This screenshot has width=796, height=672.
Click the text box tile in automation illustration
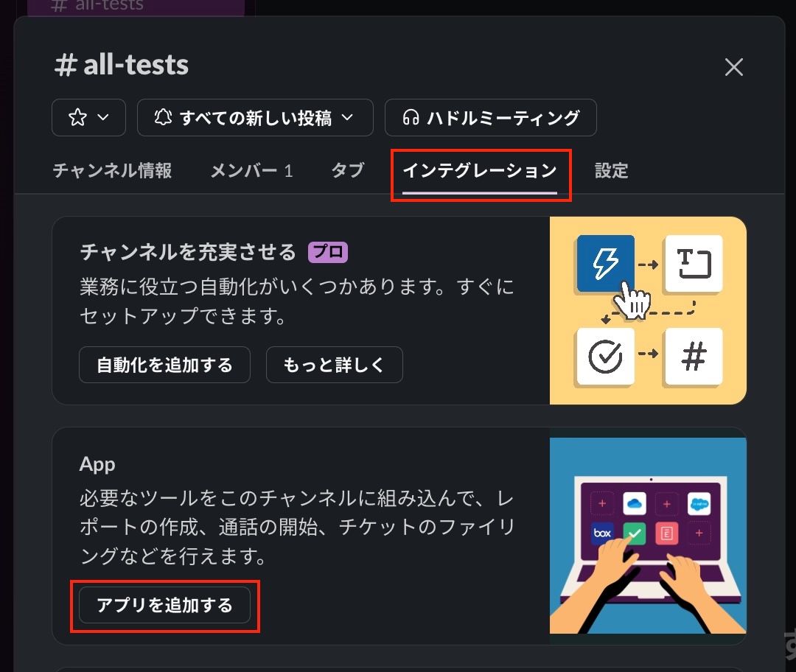[x=693, y=264]
